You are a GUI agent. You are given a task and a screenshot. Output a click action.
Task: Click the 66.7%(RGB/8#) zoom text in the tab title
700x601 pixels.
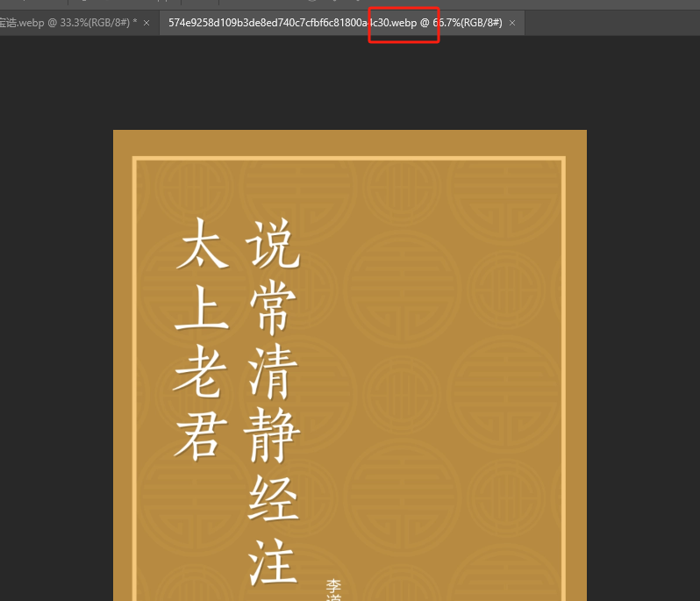(467, 22)
